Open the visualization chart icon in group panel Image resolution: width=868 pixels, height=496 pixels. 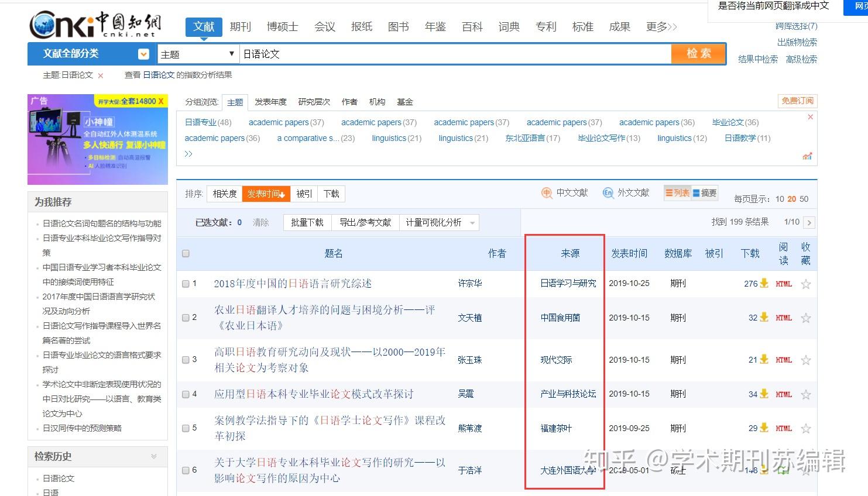click(x=808, y=156)
